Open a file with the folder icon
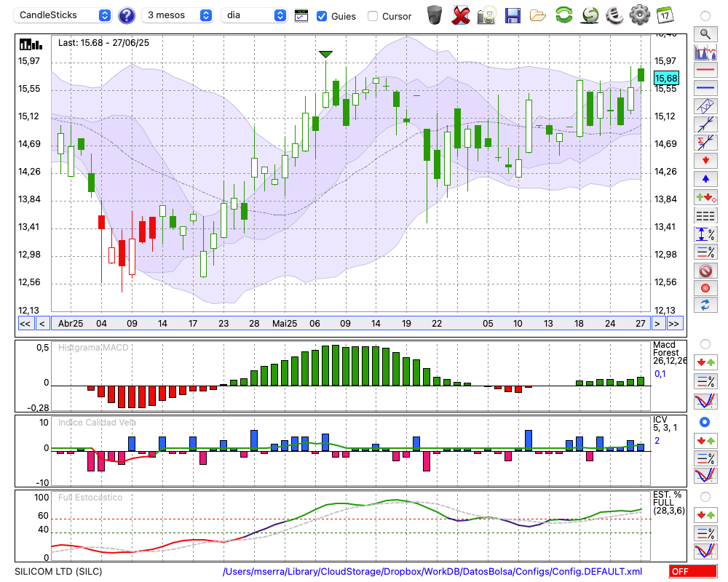 point(538,15)
